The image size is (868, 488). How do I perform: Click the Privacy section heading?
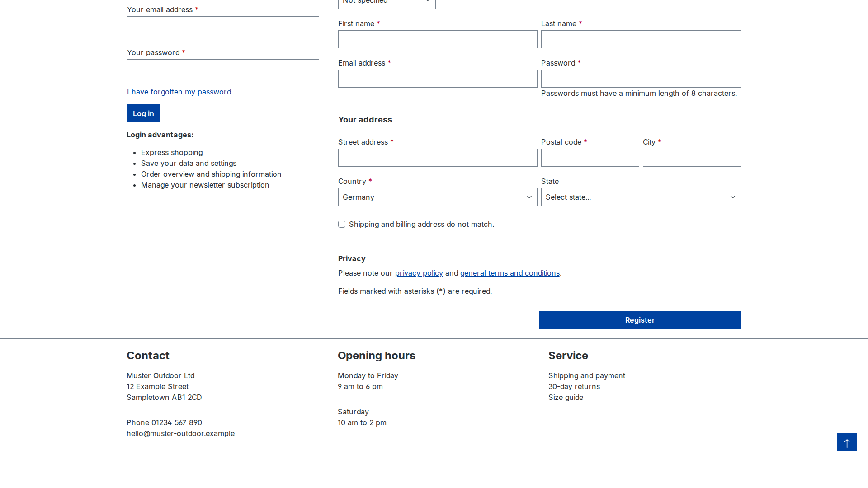click(x=352, y=258)
